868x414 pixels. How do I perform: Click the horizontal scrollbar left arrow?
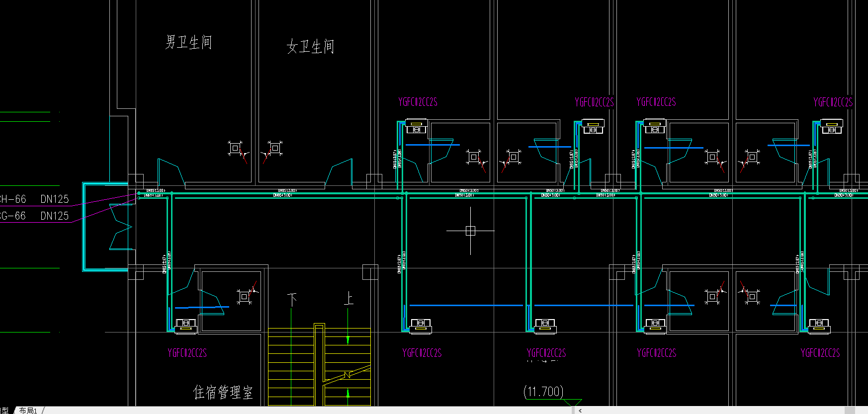tap(580, 411)
